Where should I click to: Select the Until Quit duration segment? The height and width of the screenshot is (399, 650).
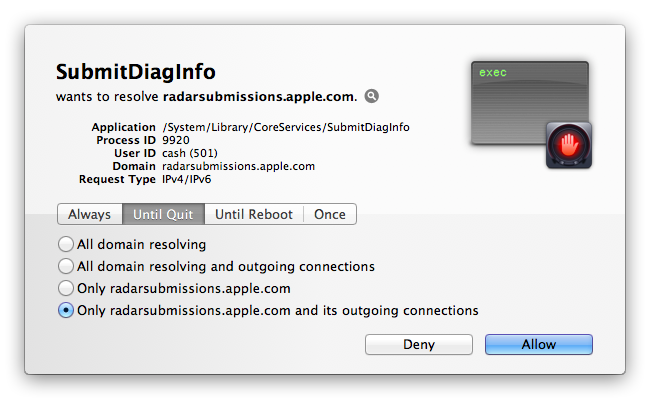pos(163,214)
